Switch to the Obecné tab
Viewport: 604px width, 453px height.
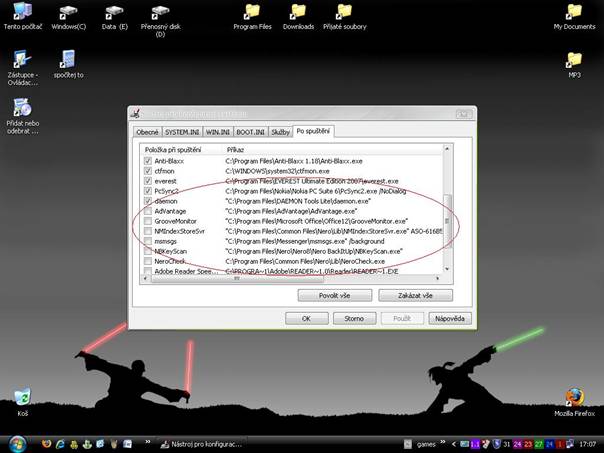[x=147, y=132]
